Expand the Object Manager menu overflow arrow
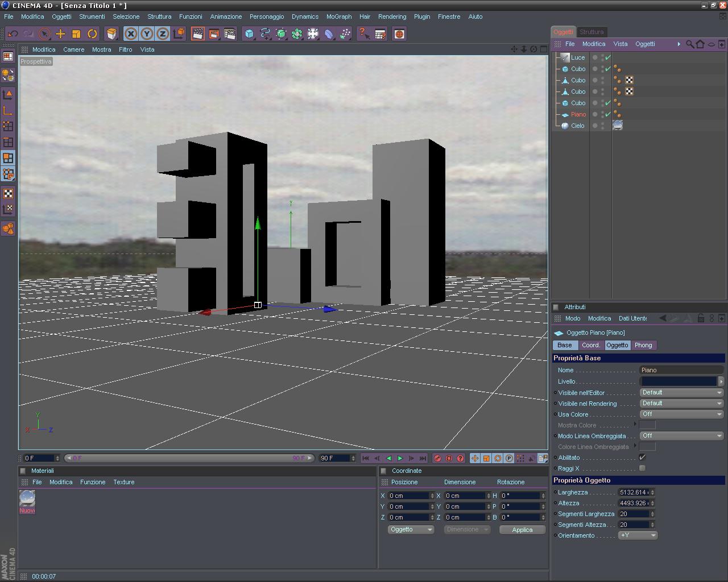 (x=679, y=44)
